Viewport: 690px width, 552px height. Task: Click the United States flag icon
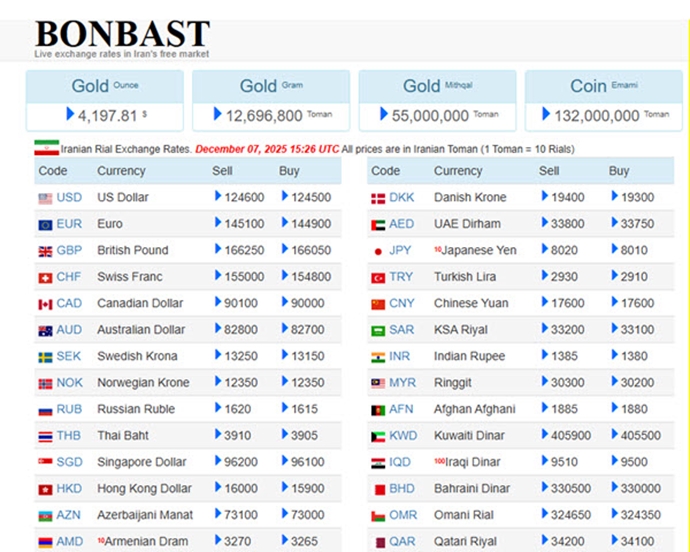tap(45, 198)
